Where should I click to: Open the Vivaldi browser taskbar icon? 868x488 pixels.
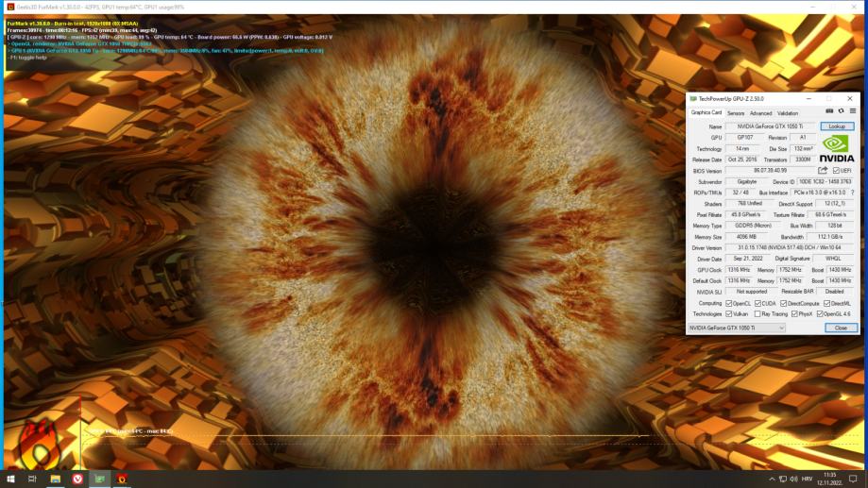tap(77, 479)
